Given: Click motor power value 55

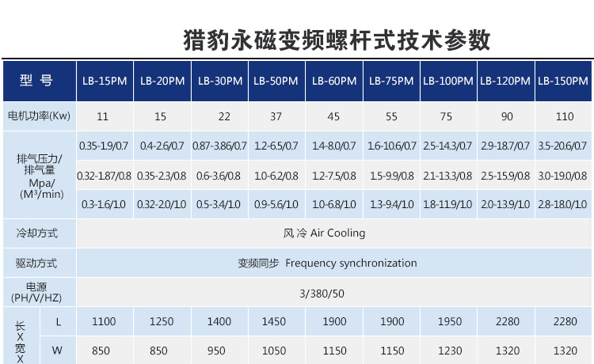Looking at the screenshot, I should tap(391, 116).
